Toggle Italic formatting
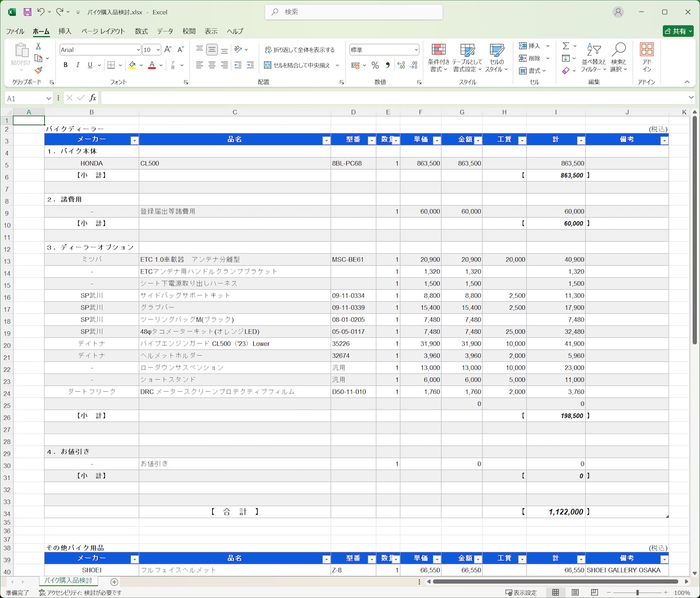This screenshot has height=598, width=700. click(x=78, y=65)
